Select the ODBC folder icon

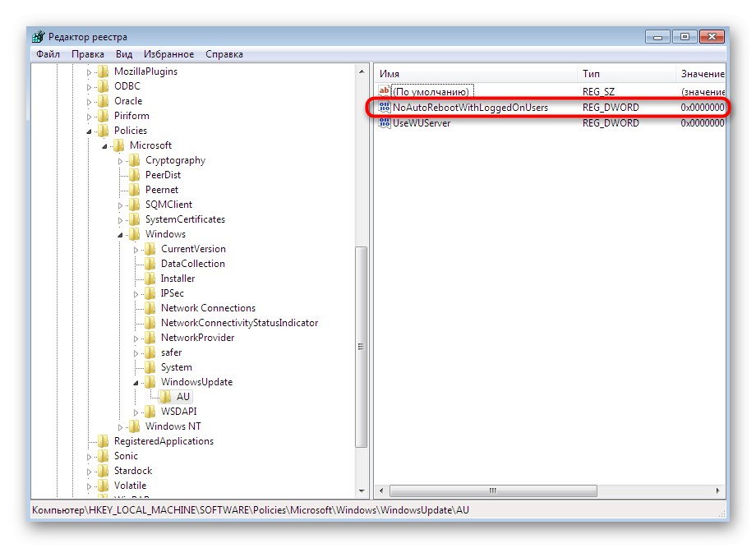coord(104,86)
